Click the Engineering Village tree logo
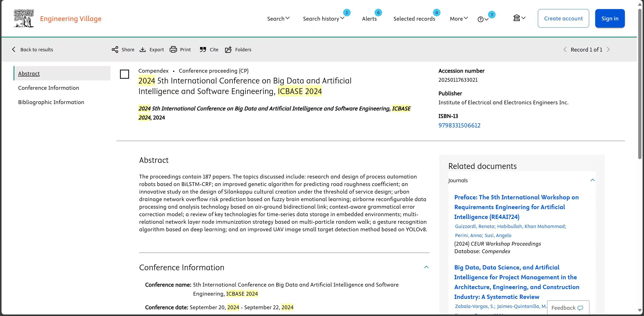 pyautogui.click(x=24, y=18)
